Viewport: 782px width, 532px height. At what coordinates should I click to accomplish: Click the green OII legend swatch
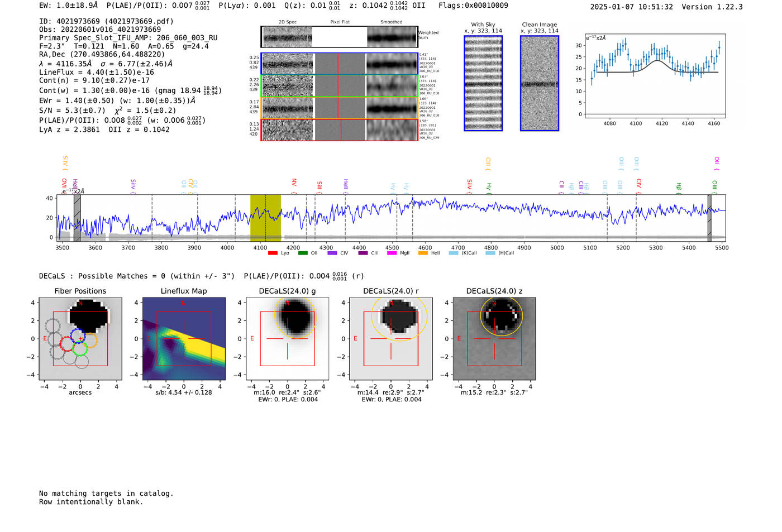point(303,253)
